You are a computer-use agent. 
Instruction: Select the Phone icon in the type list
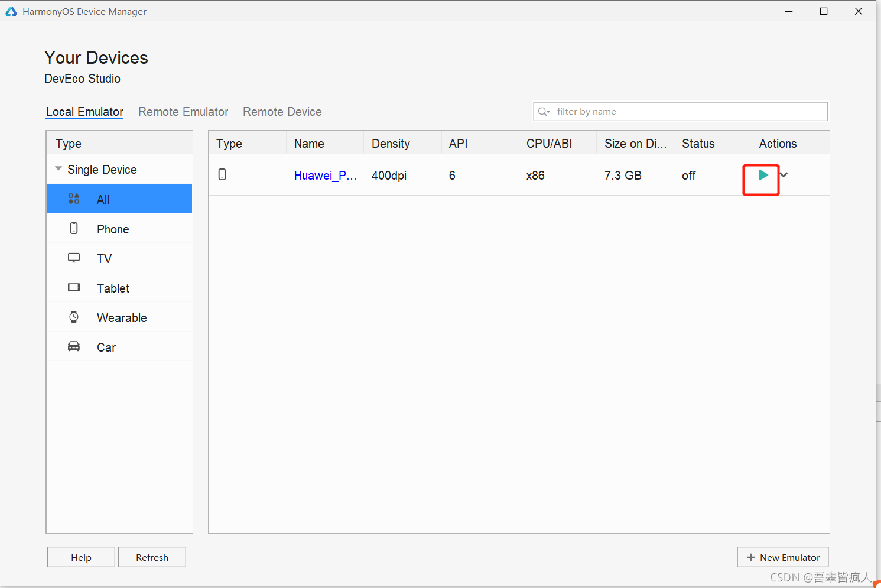tap(74, 228)
